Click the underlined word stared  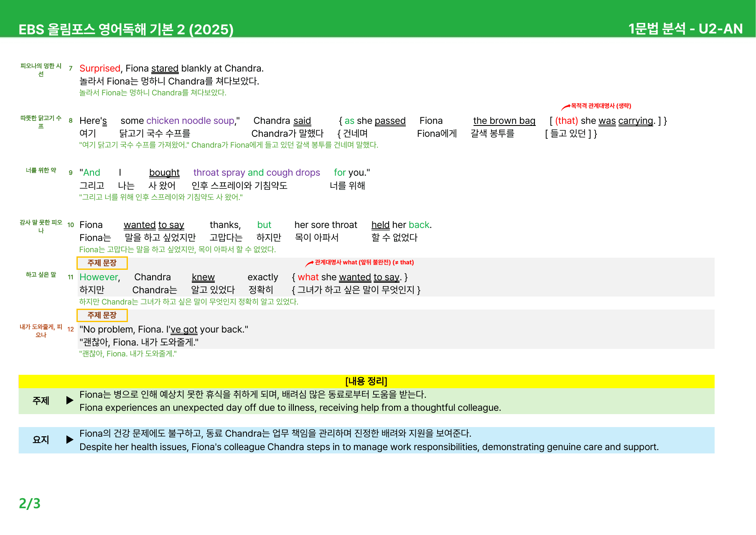point(165,68)
